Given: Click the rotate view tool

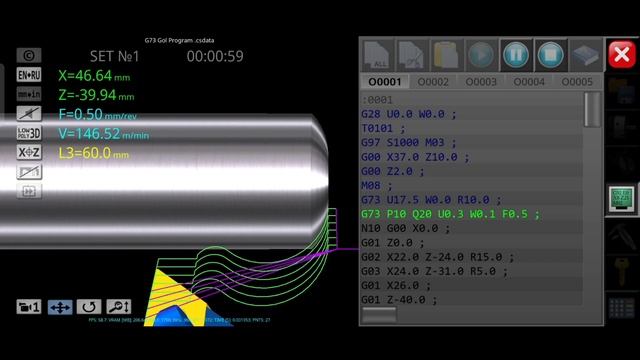Looking at the screenshot, I should pyautogui.click(x=89, y=307).
